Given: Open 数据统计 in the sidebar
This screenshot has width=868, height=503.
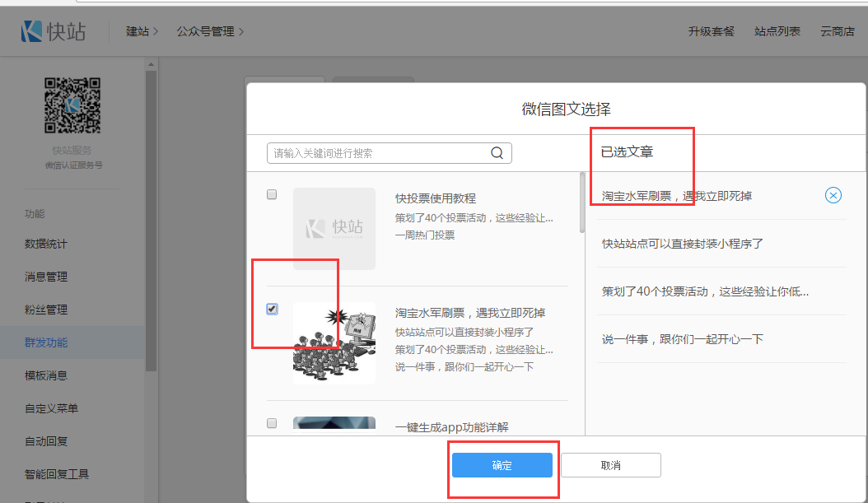Looking at the screenshot, I should pyautogui.click(x=46, y=244).
